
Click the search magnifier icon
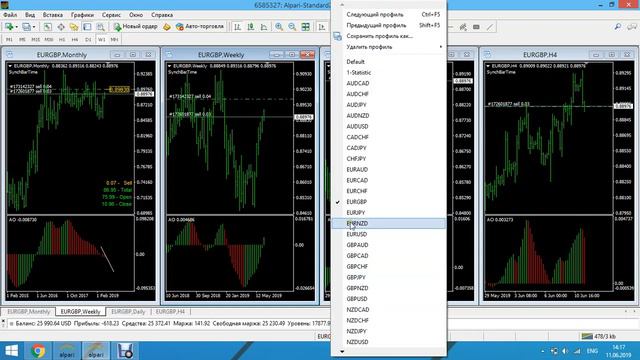(x=618, y=27)
